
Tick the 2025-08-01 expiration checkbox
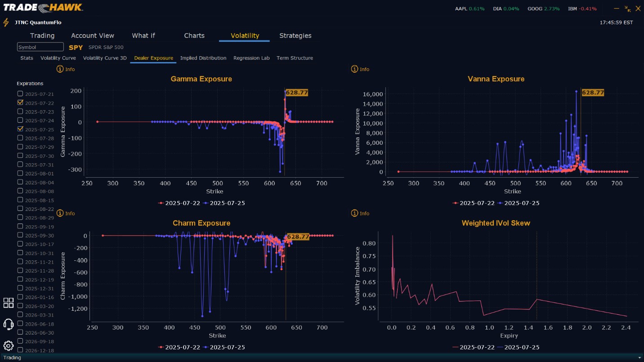(x=20, y=173)
